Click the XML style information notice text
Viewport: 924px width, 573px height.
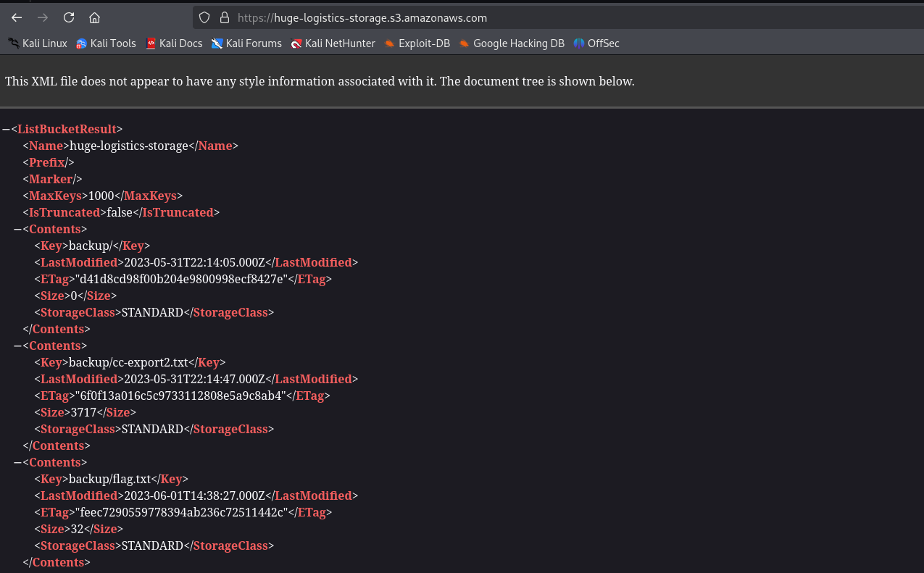pos(320,81)
